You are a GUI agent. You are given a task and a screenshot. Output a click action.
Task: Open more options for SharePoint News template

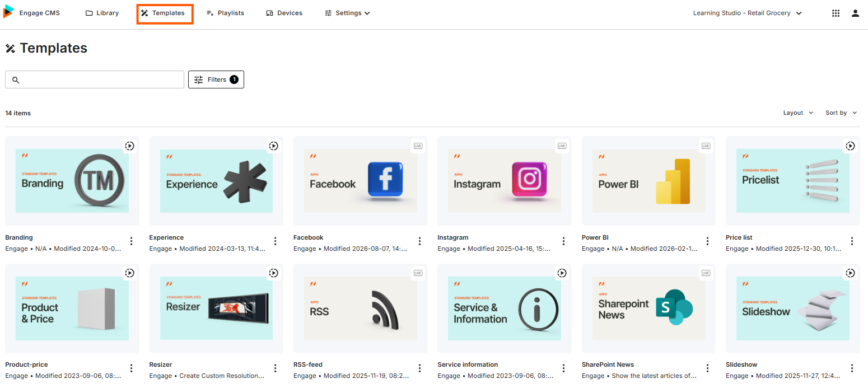pos(708,368)
